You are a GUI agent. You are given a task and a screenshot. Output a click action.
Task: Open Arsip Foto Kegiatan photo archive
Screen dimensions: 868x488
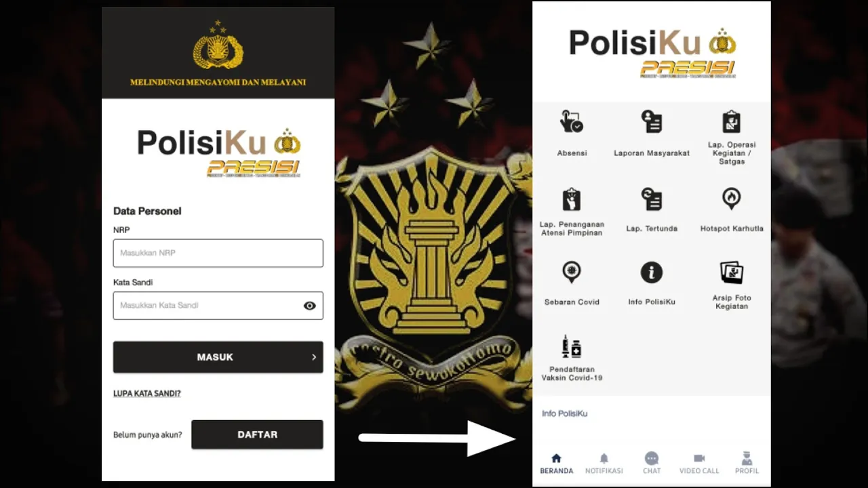(x=732, y=272)
